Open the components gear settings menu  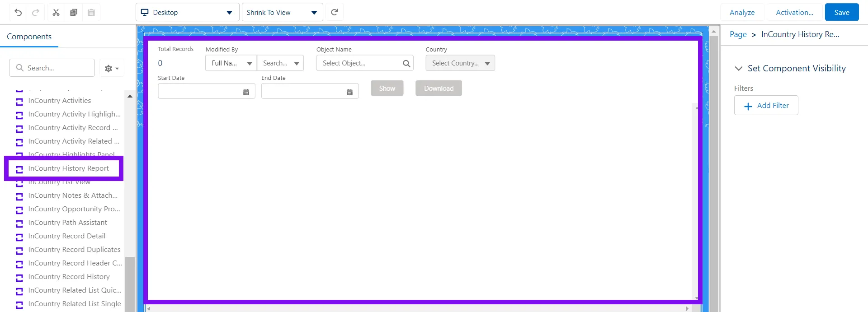(x=111, y=68)
